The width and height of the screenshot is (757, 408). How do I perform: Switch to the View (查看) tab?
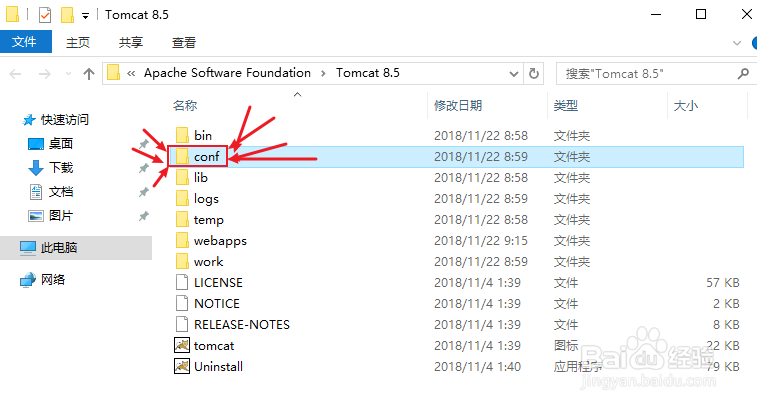[184, 42]
